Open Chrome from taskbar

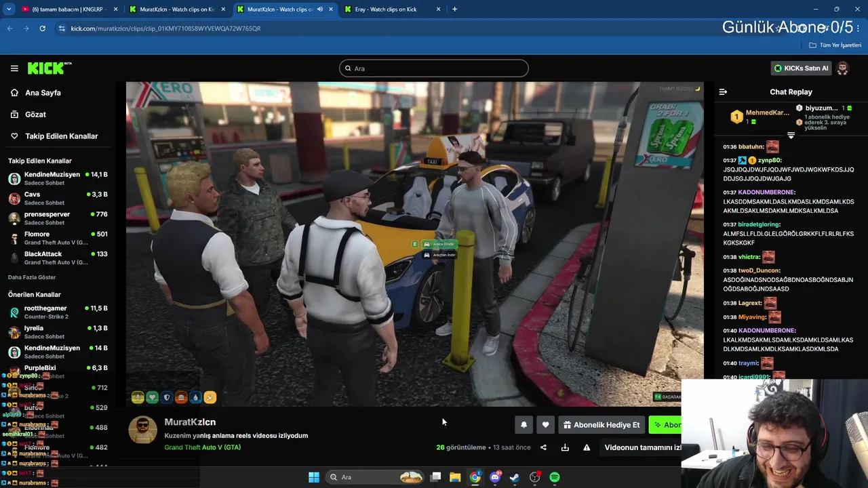click(475, 477)
